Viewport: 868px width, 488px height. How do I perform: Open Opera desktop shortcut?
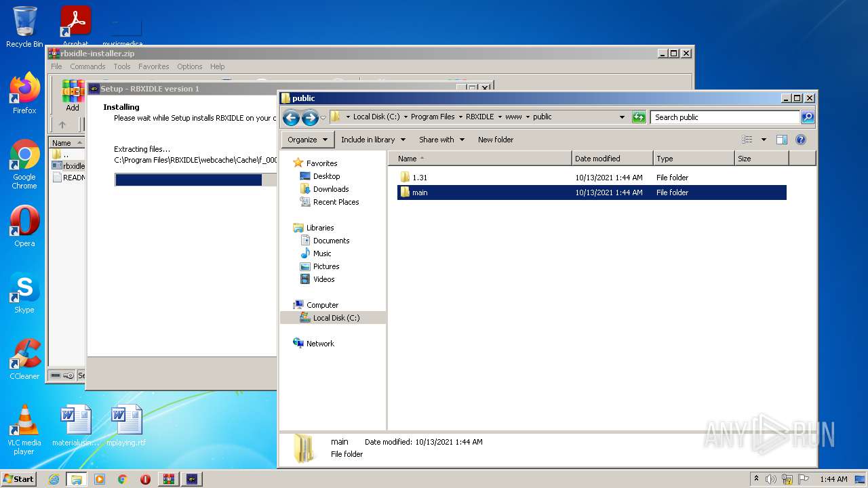(x=24, y=226)
